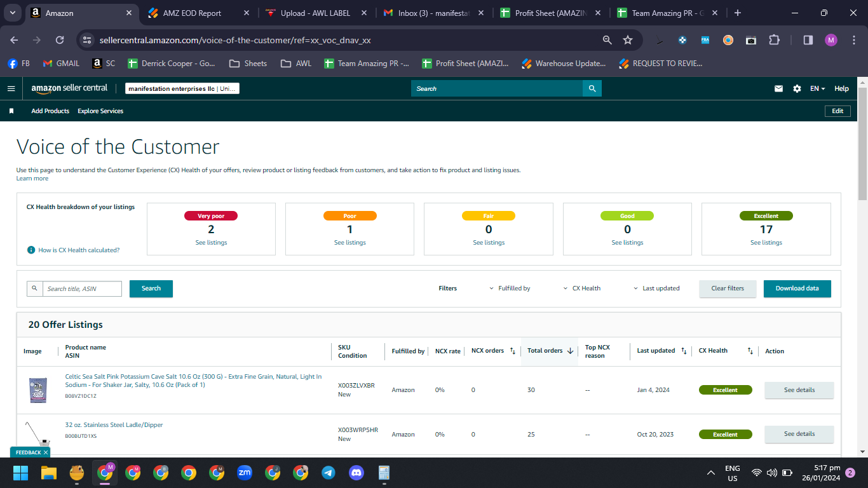Open Wi-Fi network settings in system tray
868x488 pixels.
pyautogui.click(x=756, y=473)
